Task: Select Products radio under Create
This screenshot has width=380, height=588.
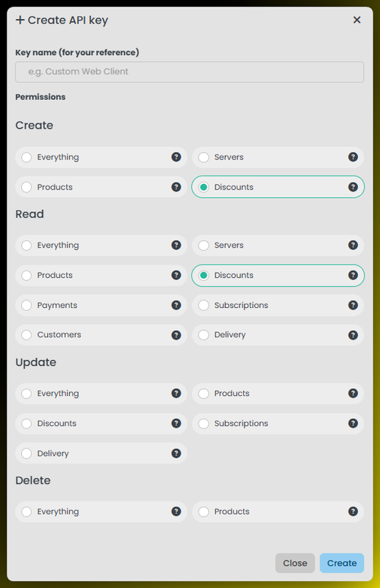Action: point(26,187)
